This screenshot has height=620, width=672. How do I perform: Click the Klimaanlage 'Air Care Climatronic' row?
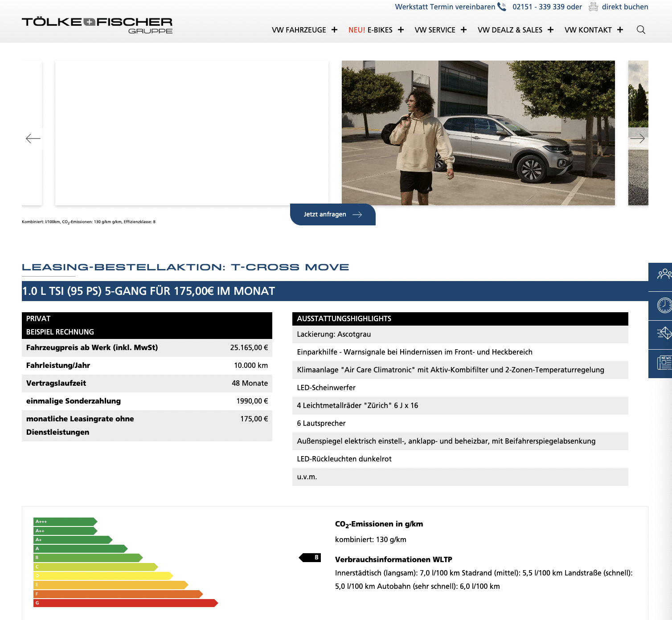click(460, 370)
